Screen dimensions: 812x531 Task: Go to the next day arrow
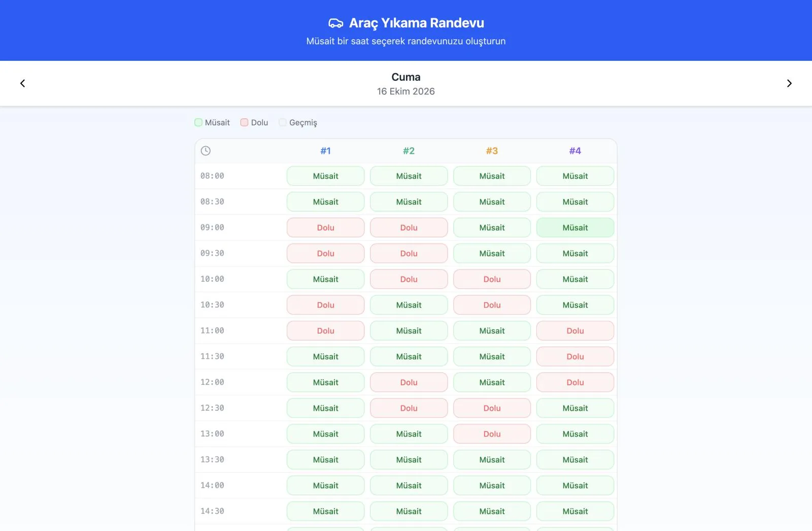point(789,83)
